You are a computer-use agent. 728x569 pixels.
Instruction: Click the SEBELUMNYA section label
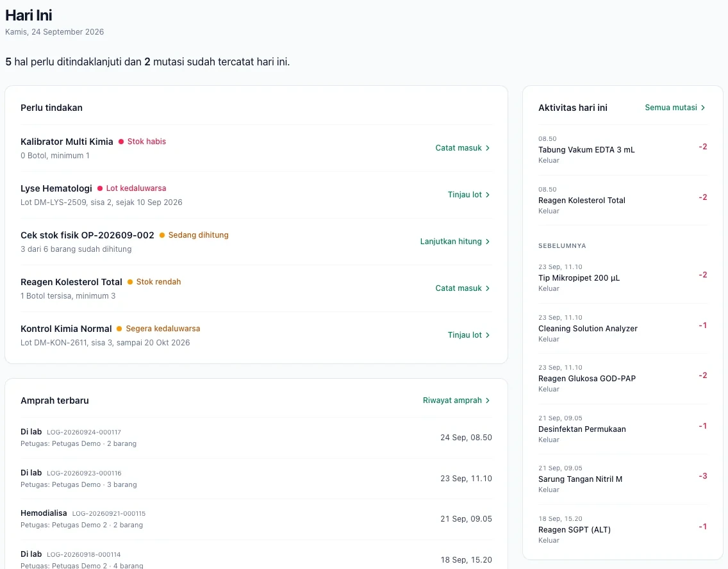click(562, 246)
